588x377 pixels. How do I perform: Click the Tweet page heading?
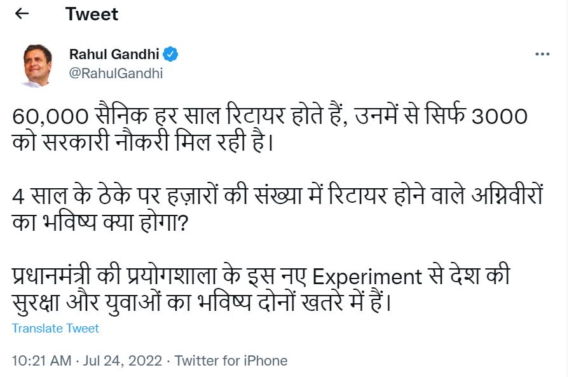[92, 14]
